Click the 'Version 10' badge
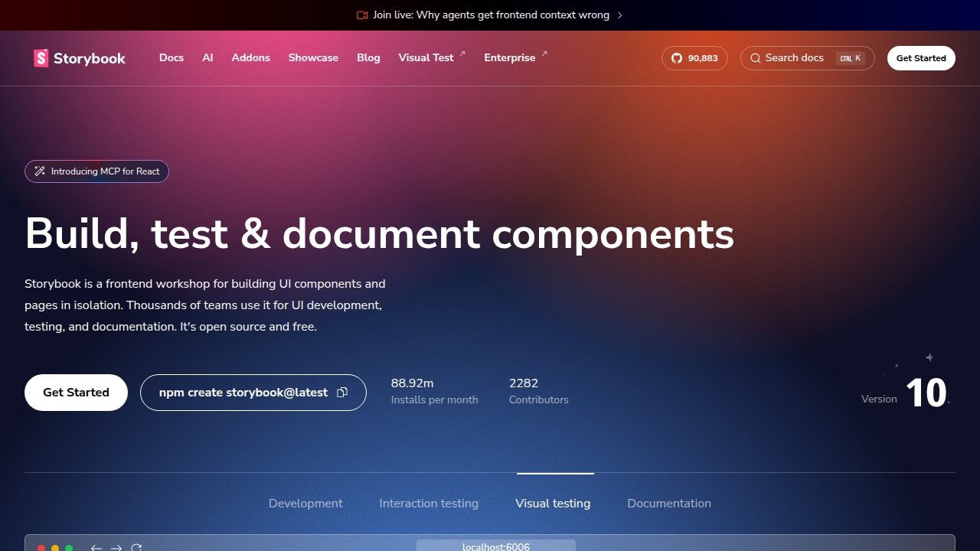 [905, 393]
